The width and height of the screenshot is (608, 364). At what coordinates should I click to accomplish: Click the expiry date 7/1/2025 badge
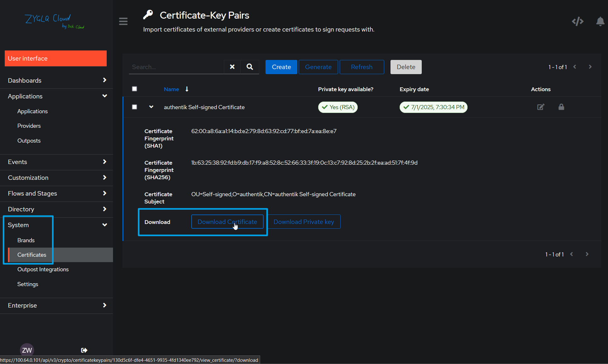click(x=433, y=107)
